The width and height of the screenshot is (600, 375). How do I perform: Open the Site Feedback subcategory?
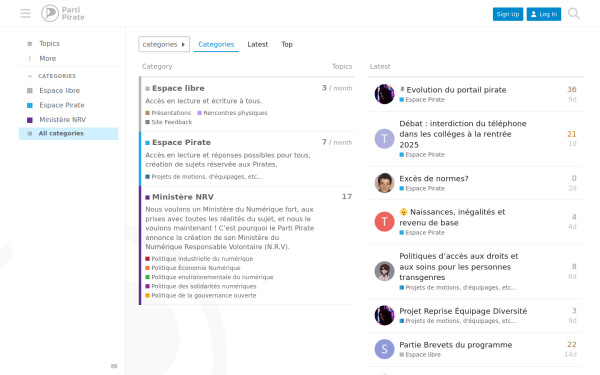(169, 122)
